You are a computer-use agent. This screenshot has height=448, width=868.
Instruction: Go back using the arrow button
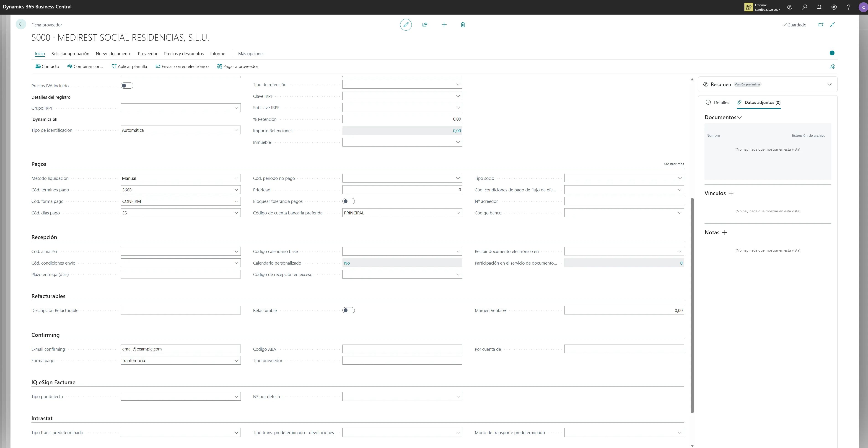21,24
